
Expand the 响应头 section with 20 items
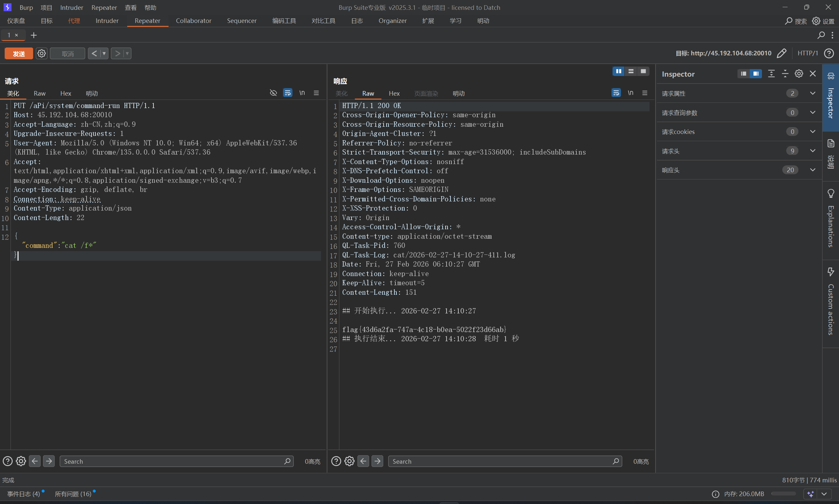tap(812, 170)
